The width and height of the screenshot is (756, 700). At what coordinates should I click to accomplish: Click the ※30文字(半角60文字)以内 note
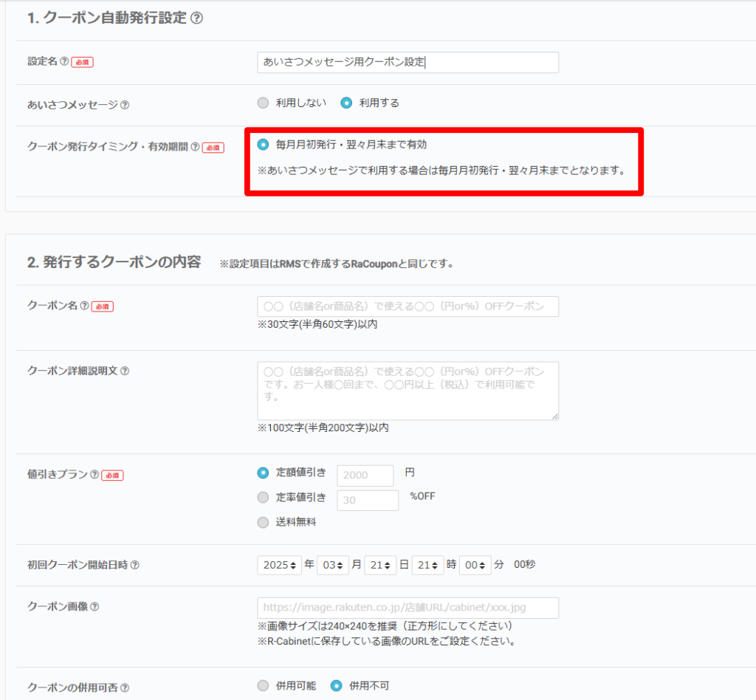(x=317, y=324)
